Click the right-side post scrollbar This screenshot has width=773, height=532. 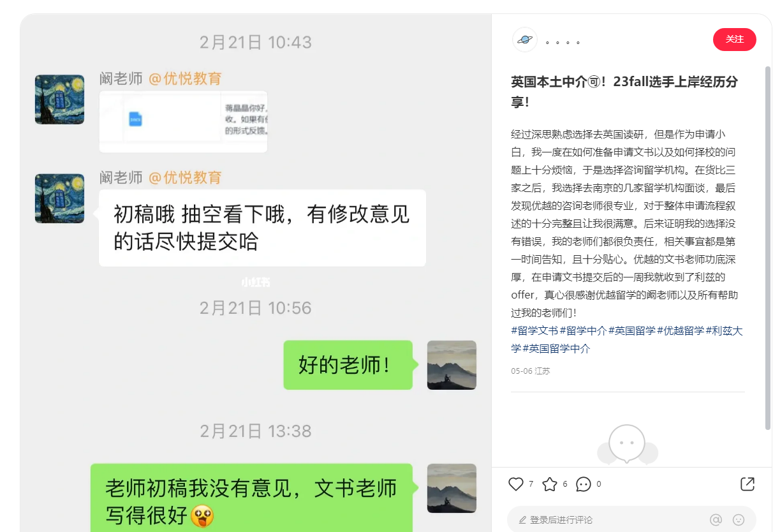[x=768, y=248]
